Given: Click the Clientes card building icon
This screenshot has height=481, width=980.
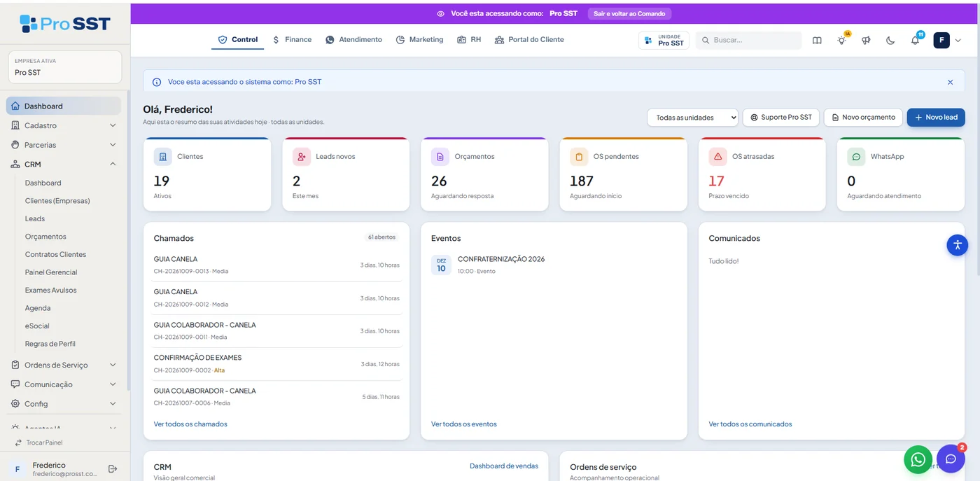Looking at the screenshot, I should click(x=163, y=157).
